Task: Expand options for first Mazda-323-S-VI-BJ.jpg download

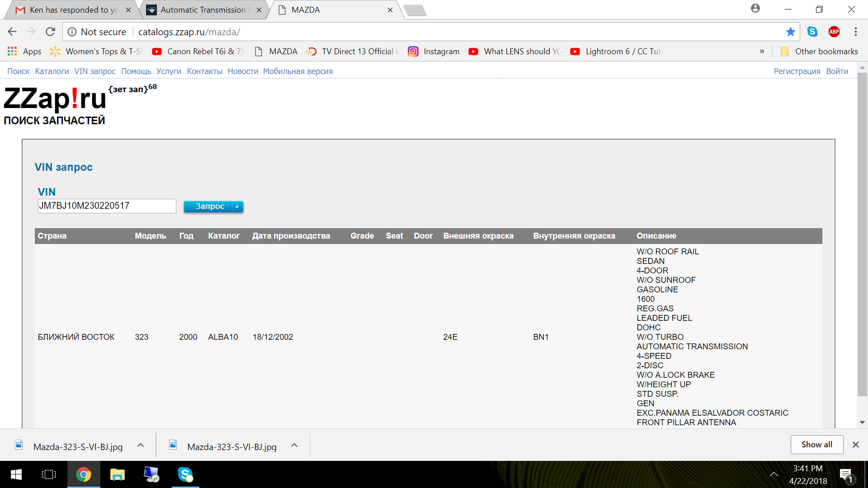Action: pyautogui.click(x=141, y=446)
